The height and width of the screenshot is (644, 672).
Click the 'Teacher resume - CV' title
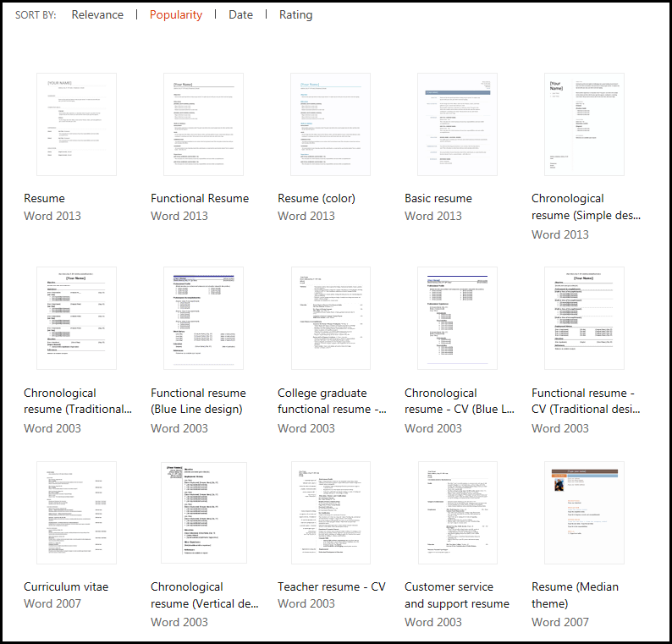(x=331, y=586)
